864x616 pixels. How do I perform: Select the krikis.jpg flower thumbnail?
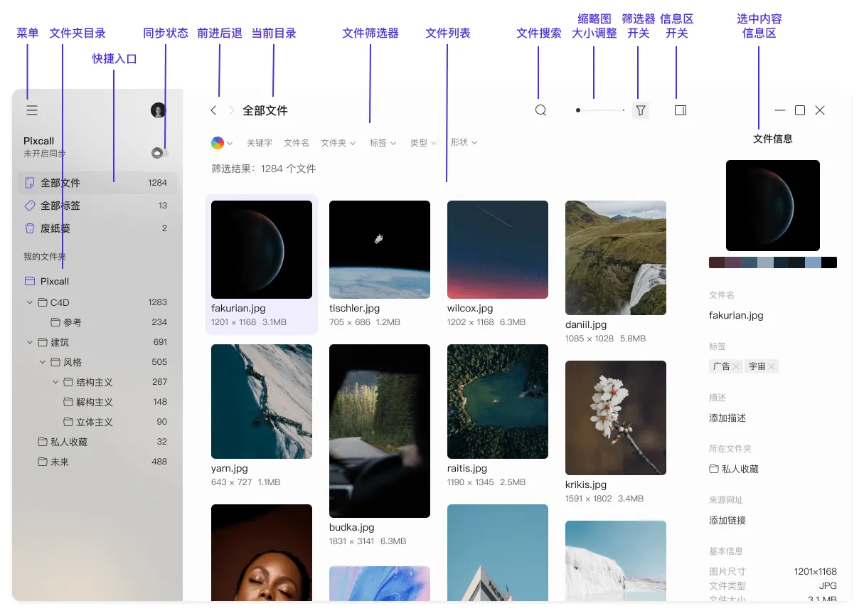(x=616, y=417)
